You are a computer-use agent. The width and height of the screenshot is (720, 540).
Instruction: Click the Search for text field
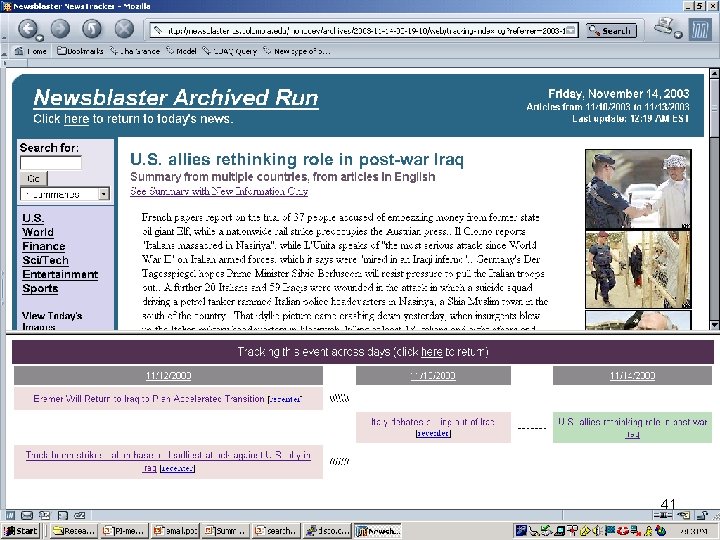[51, 163]
